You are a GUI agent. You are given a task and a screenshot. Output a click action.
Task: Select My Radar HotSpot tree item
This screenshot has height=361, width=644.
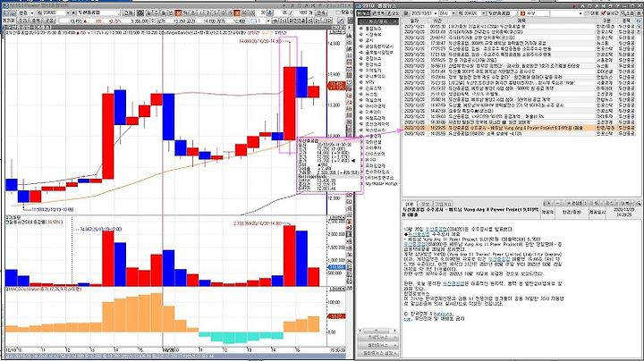(x=382, y=183)
